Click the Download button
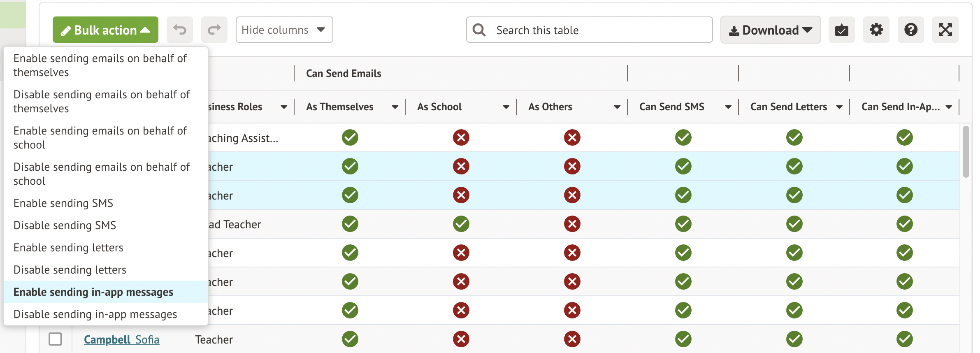980x353 pixels. tap(770, 30)
